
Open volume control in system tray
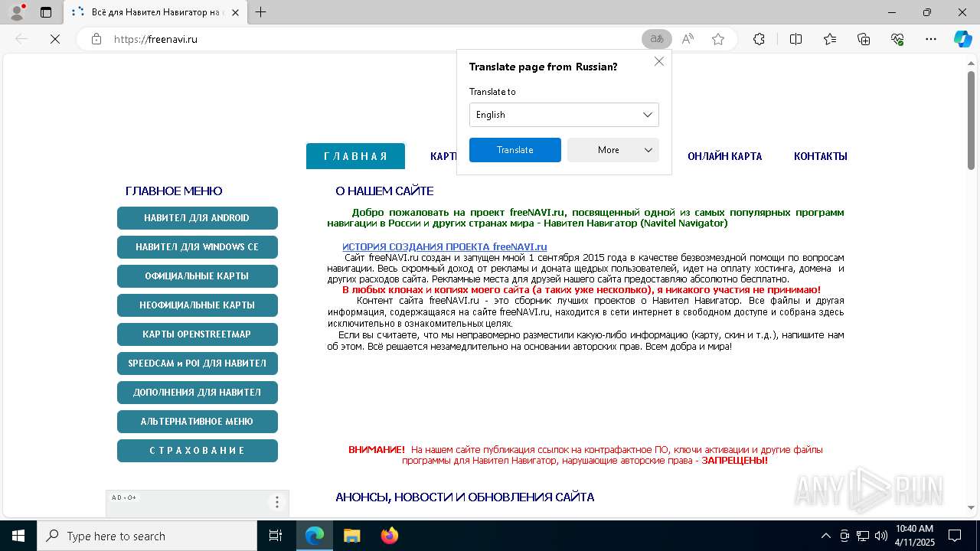pyautogui.click(x=881, y=536)
